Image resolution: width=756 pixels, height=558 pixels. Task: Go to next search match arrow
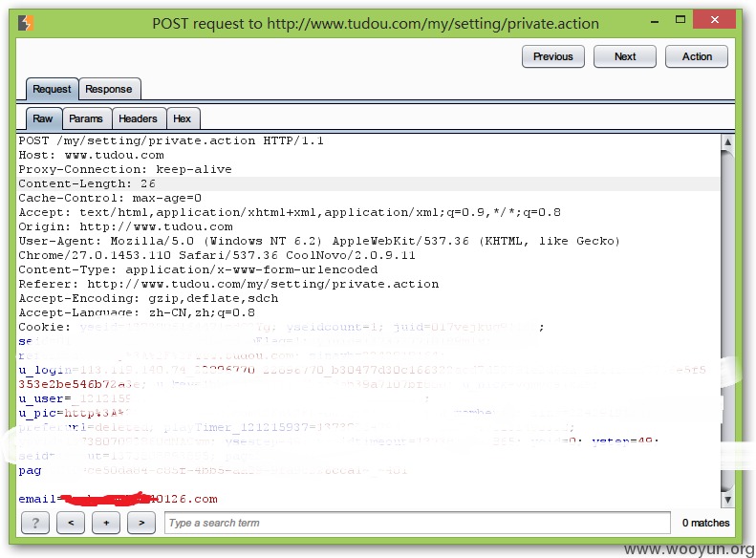pyautogui.click(x=141, y=523)
